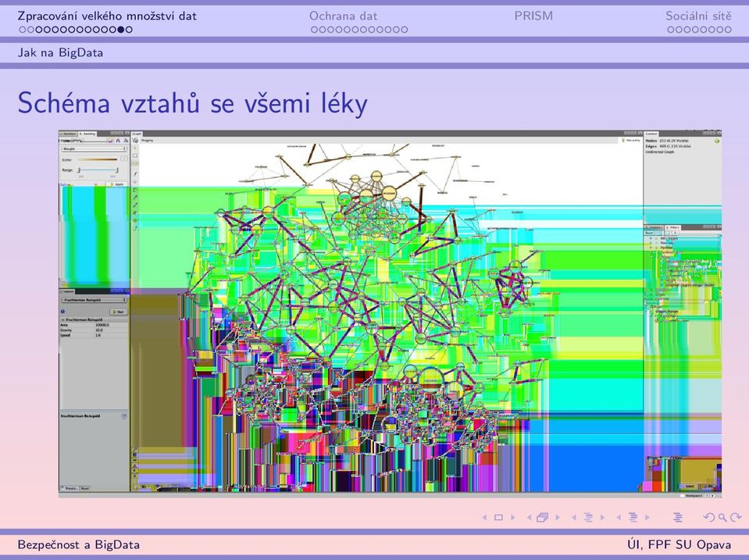Screen dimensions: 749x560
Task: Click the Beamer go-forward curved arrow
Action: coord(736,518)
